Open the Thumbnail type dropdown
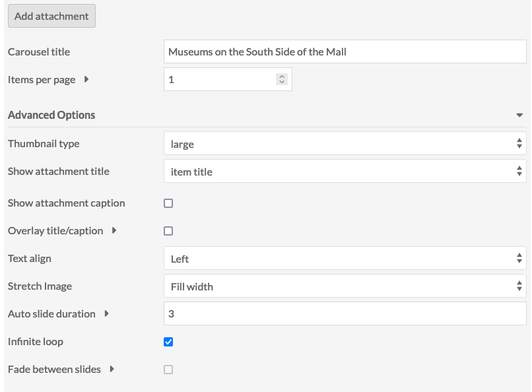Image resolution: width=532 pixels, height=392 pixels. pos(345,144)
